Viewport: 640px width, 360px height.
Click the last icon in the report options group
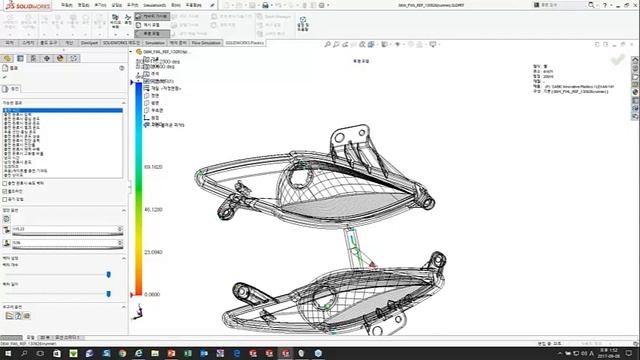pos(27,316)
